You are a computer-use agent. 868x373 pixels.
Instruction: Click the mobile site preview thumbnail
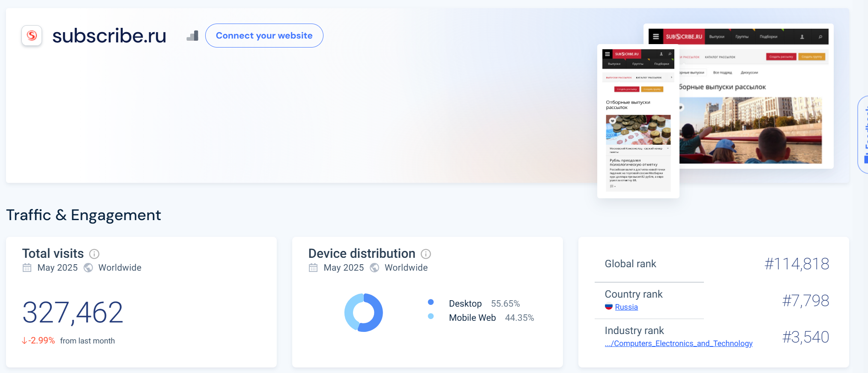[x=638, y=121]
